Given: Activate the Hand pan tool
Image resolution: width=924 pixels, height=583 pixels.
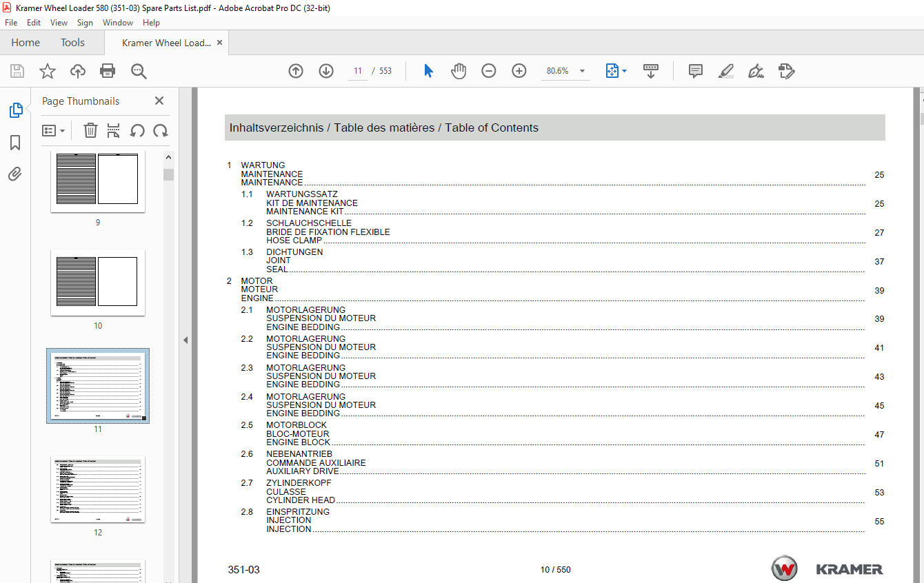Looking at the screenshot, I should tap(459, 71).
